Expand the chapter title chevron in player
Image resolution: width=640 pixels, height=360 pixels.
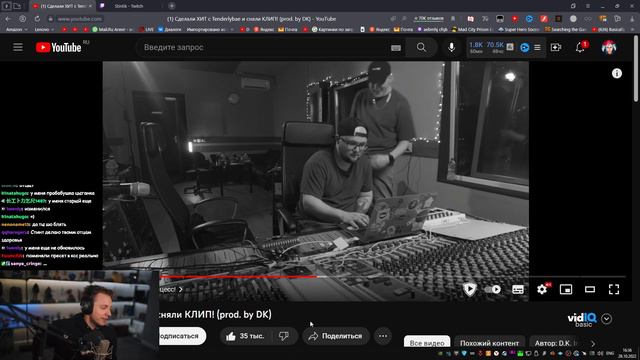181,289
